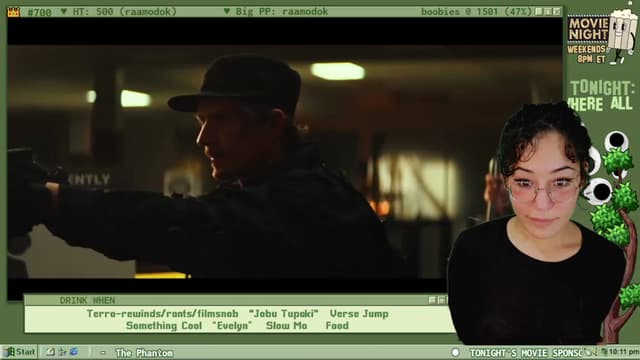The image size is (640, 360).
Task: Click the middle quick-launch icon in the taskbar
Action: 62,352
